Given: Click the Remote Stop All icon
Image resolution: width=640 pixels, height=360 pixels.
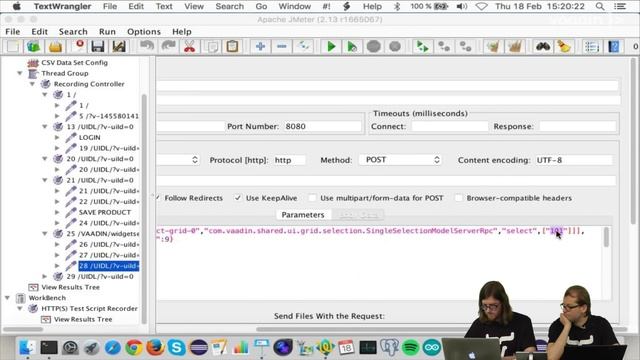Looking at the screenshot, I should click(444, 47).
